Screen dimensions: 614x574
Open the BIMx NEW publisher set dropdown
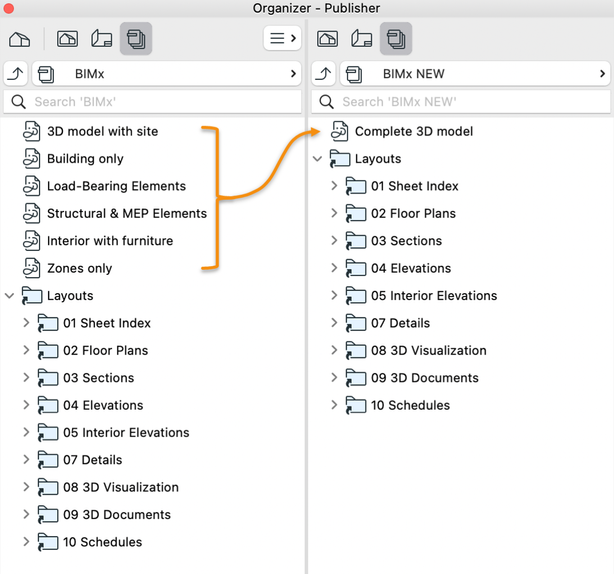[x=475, y=74]
